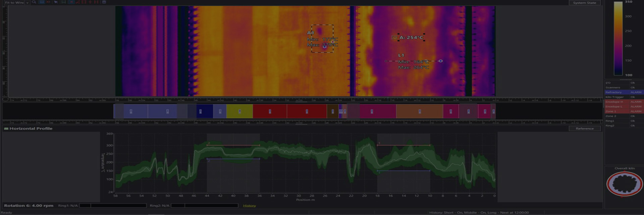
Task: Click the trash delete icon in toolbar
Action: point(104,2)
